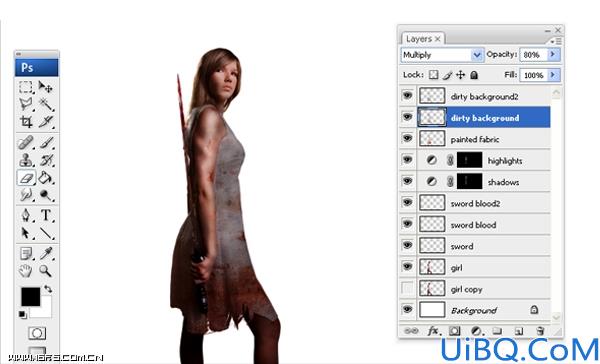Choose the Clone Stamp tool
Viewport: 600px width, 364px height.
click(26, 160)
